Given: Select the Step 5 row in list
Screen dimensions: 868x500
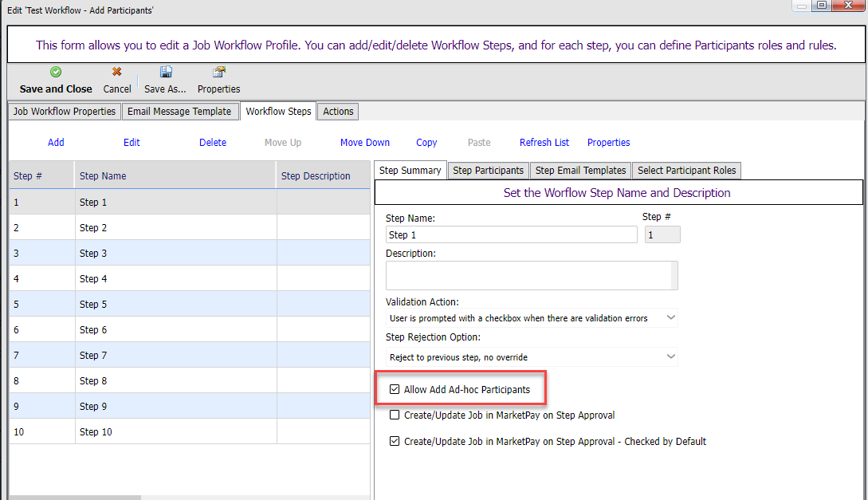Looking at the screenshot, I should click(x=93, y=305).
